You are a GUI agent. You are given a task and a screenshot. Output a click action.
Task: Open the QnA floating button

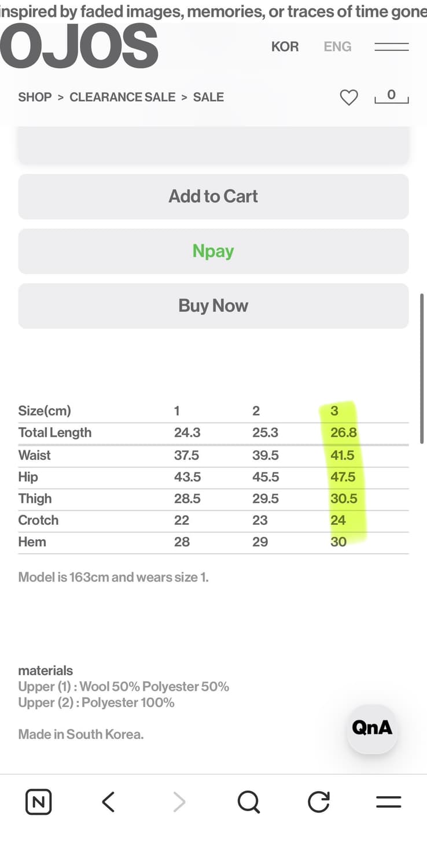[x=372, y=728]
